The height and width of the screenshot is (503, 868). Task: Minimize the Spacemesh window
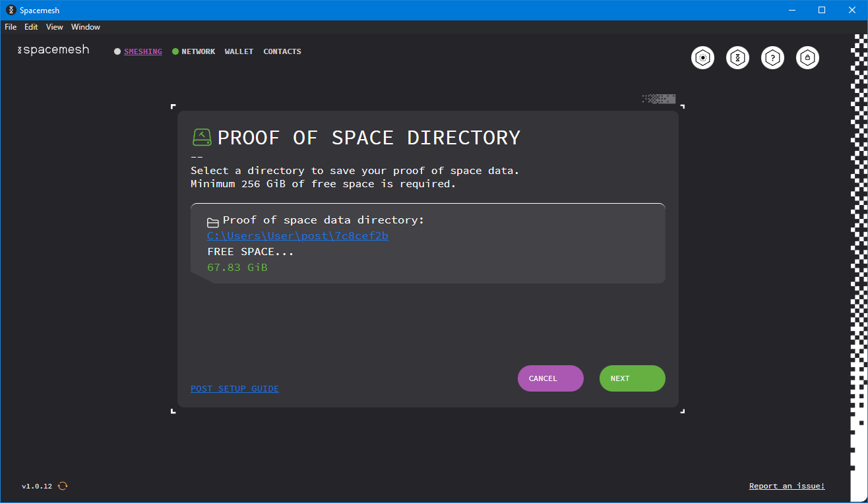[792, 10]
